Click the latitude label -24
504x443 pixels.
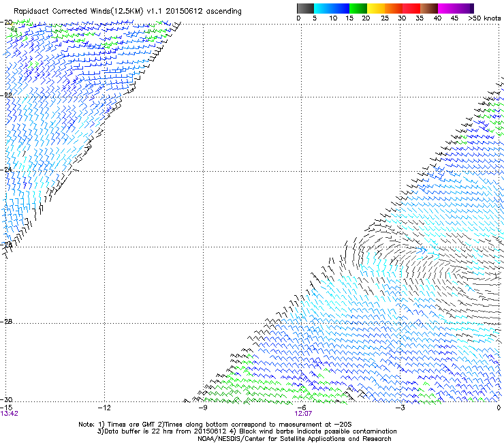tap(6, 169)
